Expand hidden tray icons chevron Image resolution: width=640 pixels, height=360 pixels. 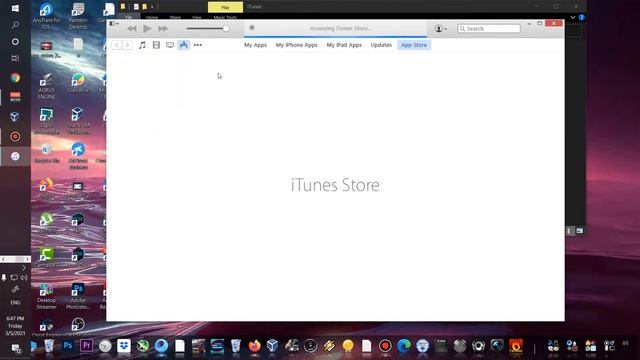pos(24,268)
